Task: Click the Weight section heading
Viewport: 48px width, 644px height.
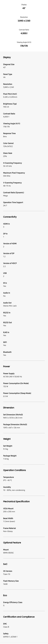Action: [x=7, y=439]
